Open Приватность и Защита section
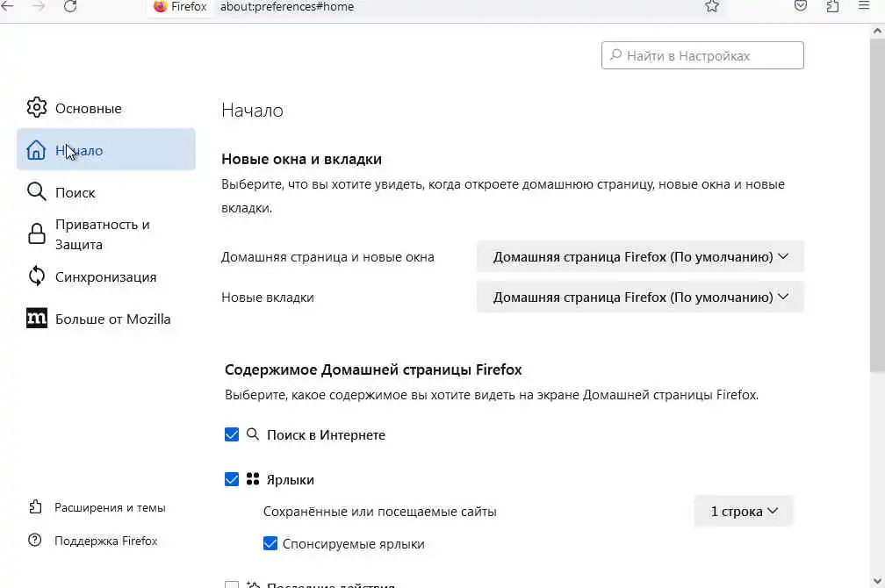The height and width of the screenshot is (588, 885). (x=106, y=234)
